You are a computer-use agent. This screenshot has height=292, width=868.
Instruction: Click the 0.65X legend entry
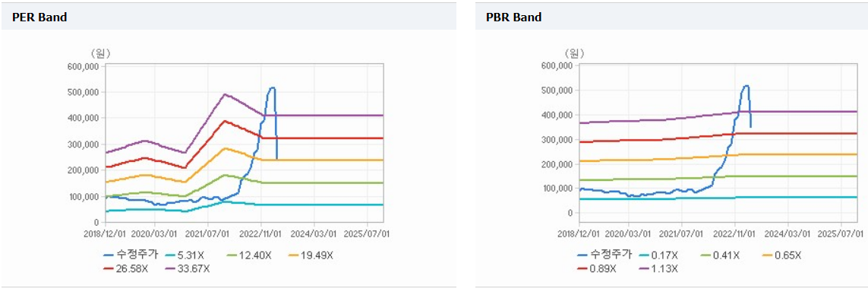(781, 255)
